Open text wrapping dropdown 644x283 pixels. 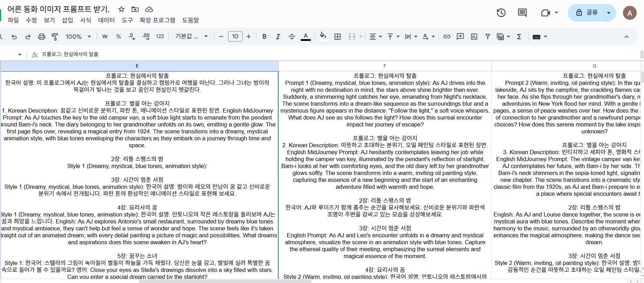coord(411,37)
